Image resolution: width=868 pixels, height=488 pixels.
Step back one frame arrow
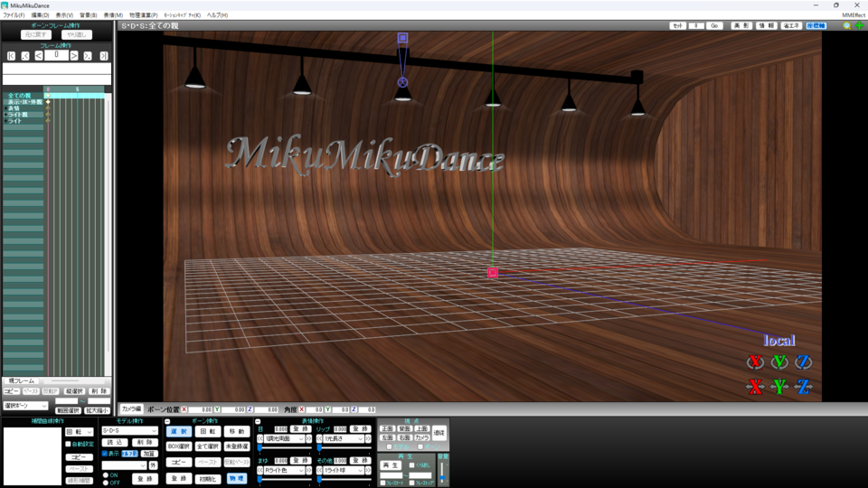pos(39,56)
